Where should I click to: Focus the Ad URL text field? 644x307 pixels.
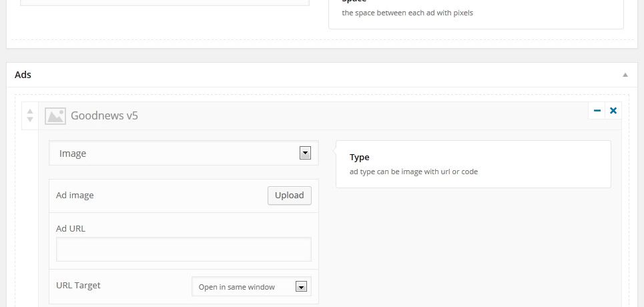tap(184, 249)
